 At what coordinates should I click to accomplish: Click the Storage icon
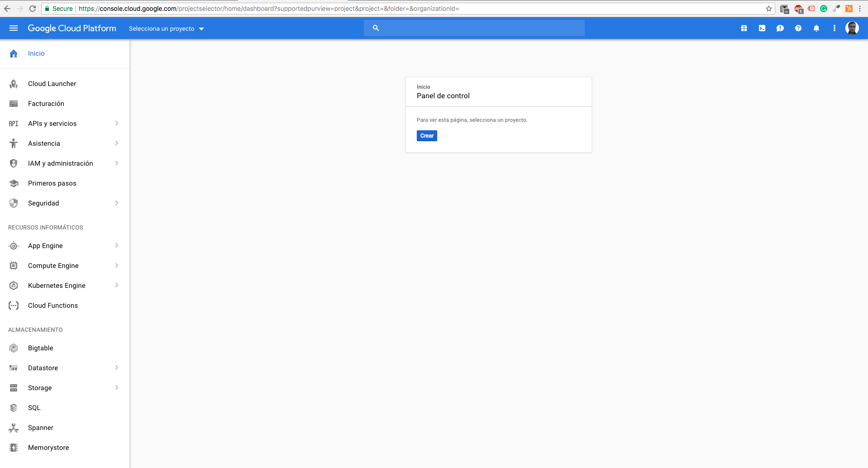point(14,388)
